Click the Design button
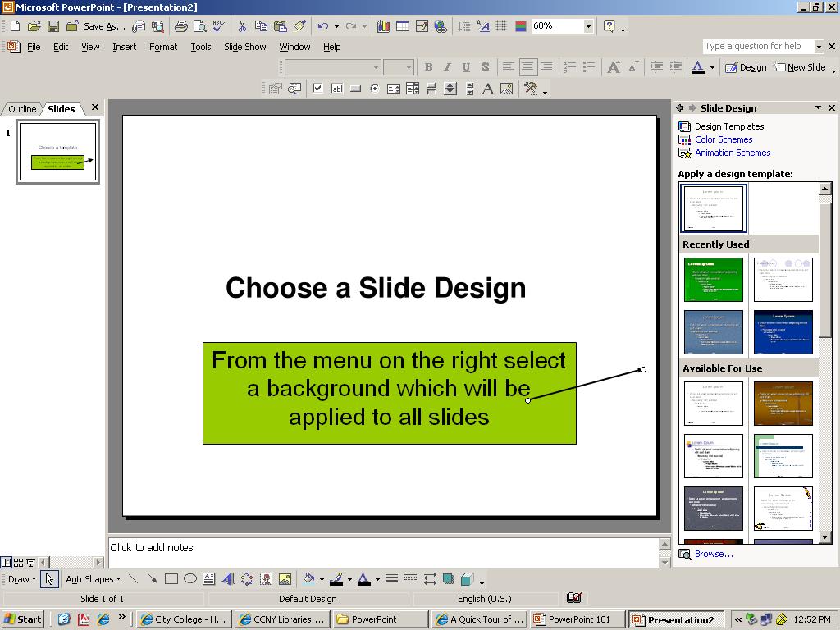Viewport: 840px width, 630px height. click(x=746, y=67)
